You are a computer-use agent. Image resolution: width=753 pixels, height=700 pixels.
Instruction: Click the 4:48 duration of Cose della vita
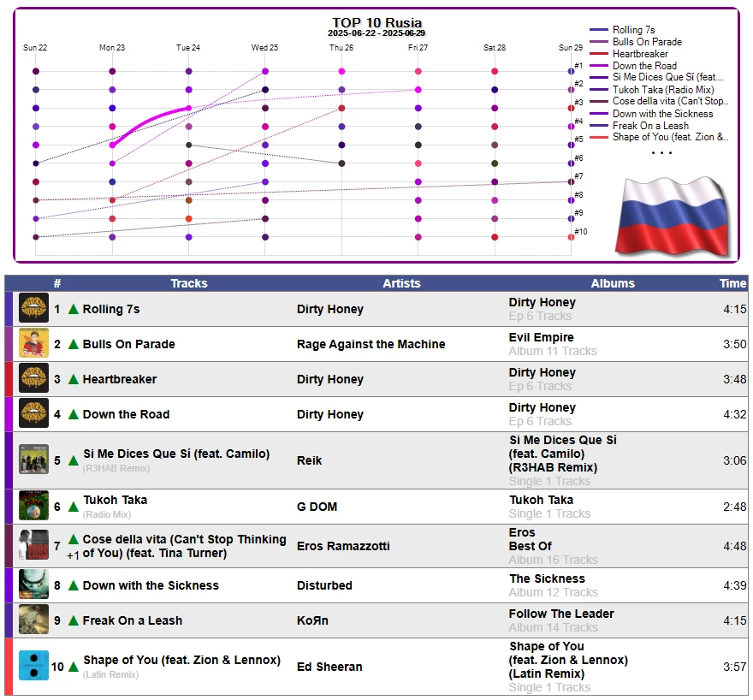(735, 546)
